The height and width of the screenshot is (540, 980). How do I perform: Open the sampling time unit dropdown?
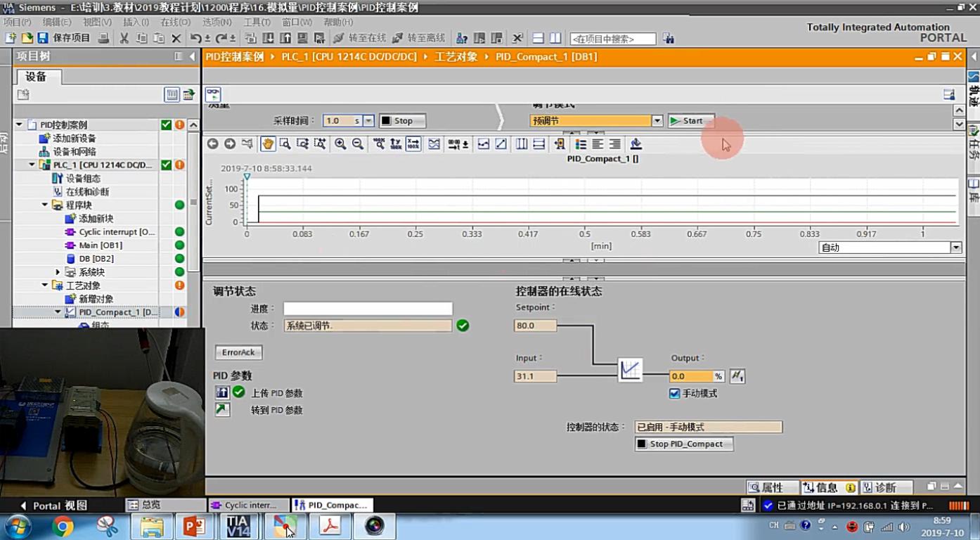point(368,121)
